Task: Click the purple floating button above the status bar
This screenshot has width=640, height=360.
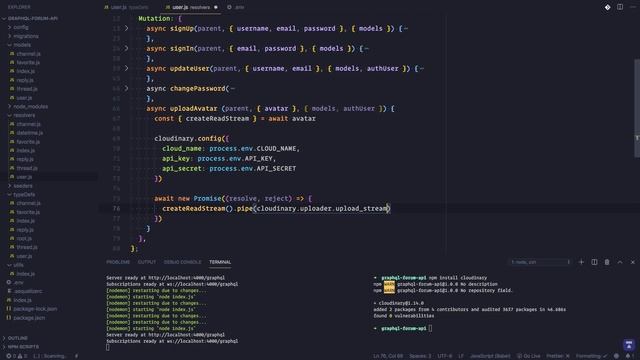Action: pos(629,344)
